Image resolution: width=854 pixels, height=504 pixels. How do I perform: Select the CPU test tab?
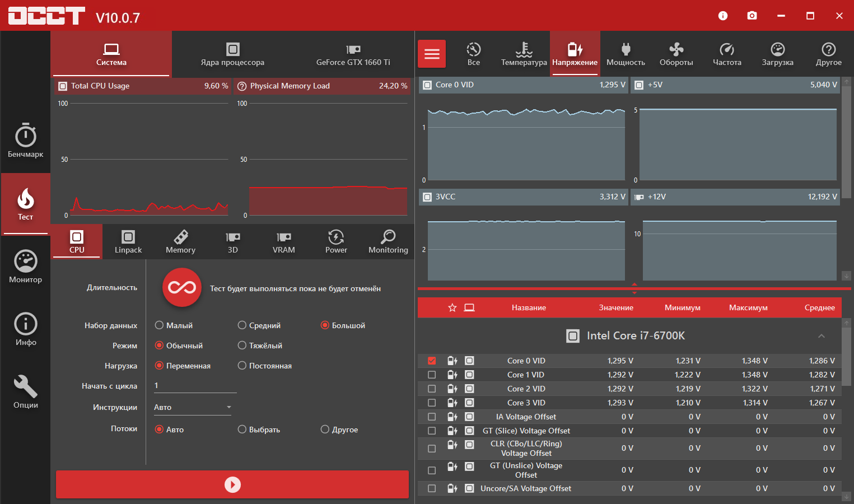point(77,241)
